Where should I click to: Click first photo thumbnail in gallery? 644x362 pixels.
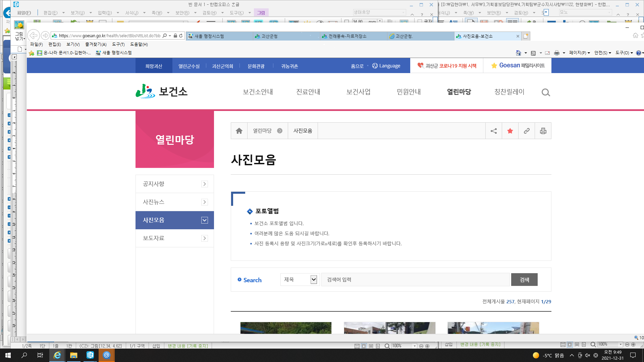(x=286, y=328)
